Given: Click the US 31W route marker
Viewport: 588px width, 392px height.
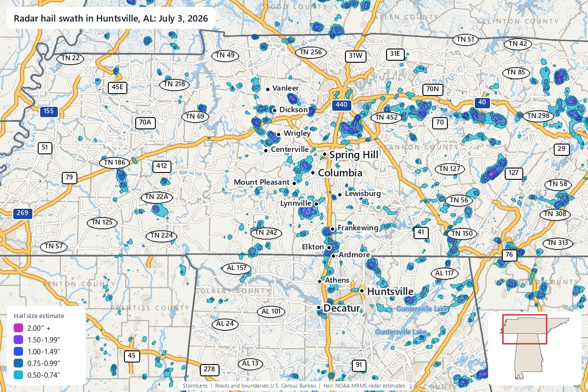Looking at the screenshot, I should tap(355, 56).
